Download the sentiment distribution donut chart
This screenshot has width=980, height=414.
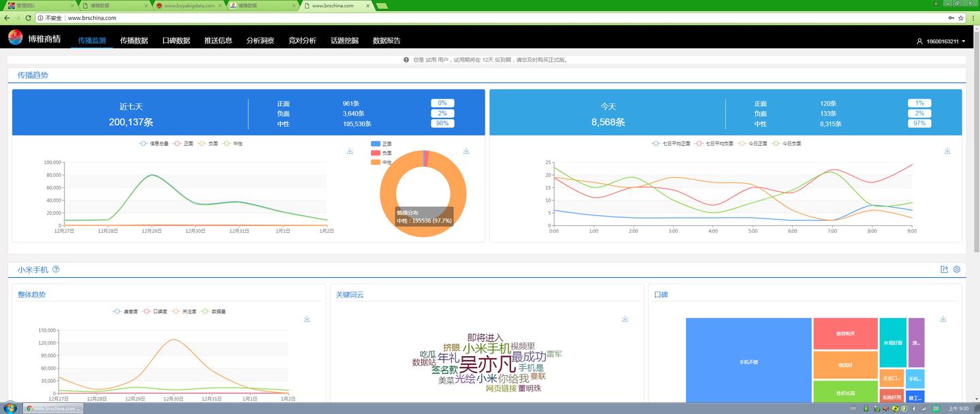[466, 151]
